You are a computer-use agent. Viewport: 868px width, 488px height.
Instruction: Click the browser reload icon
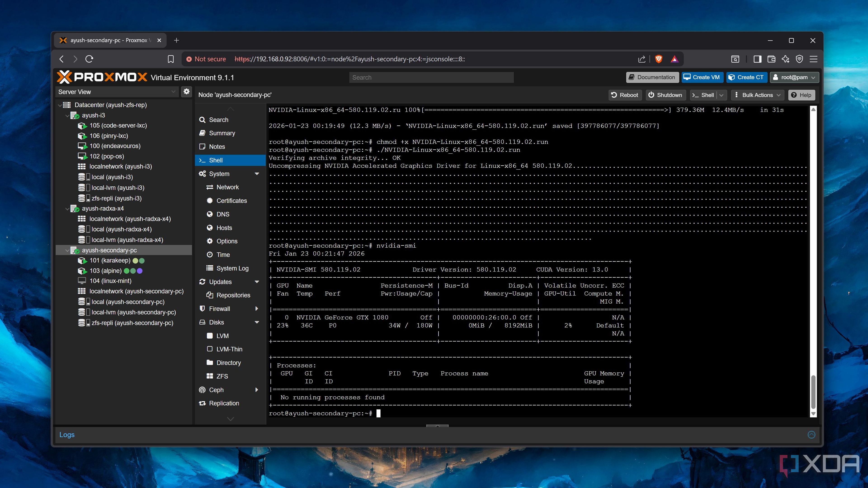click(x=89, y=59)
